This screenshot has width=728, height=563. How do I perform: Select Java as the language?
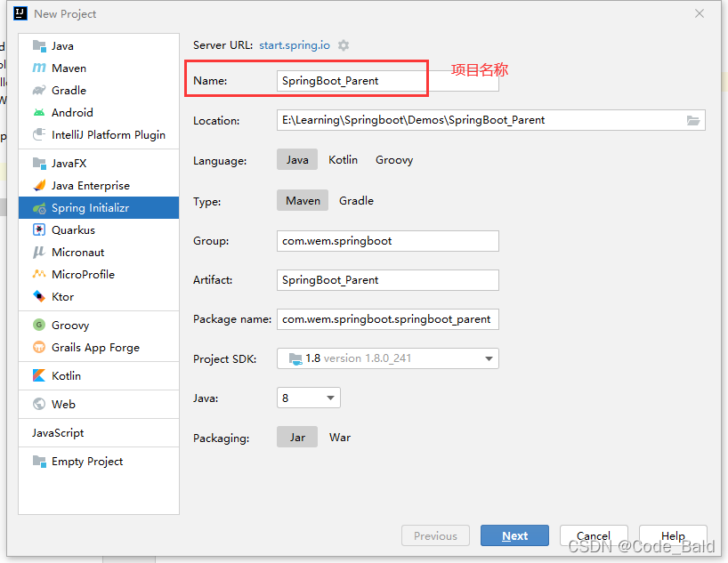[x=297, y=160]
